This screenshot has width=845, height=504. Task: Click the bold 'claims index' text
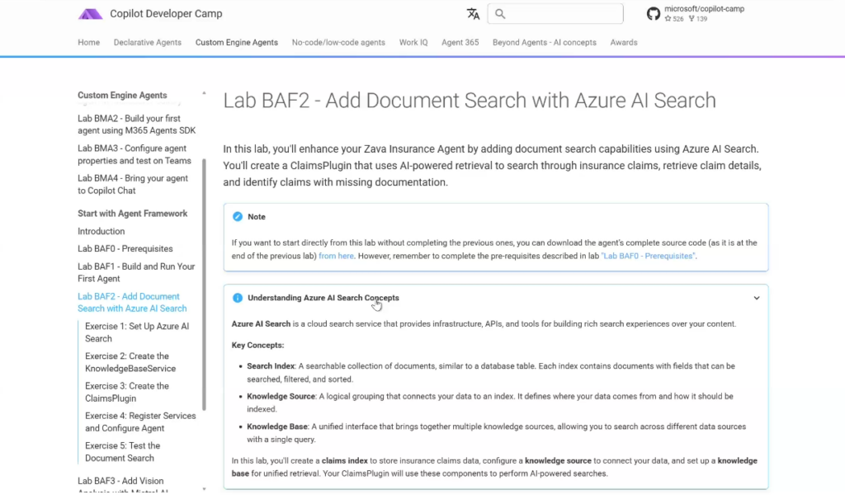(344, 461)
